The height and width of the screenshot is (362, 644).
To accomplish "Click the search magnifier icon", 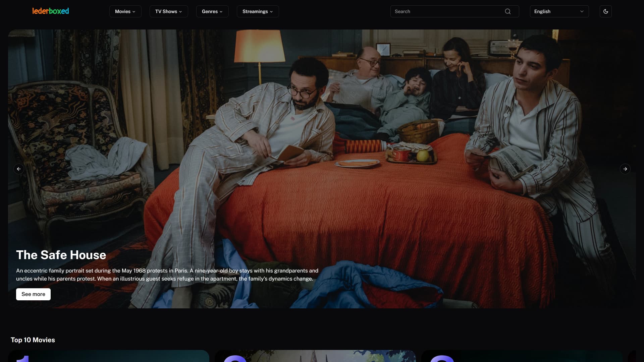I will pyautogui.click(x=507, y=11).
